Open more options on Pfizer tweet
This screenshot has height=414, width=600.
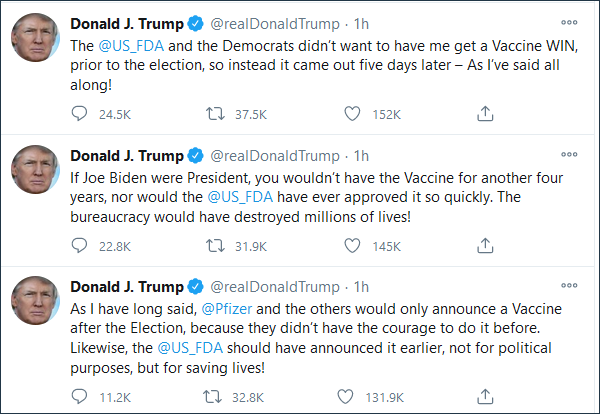[569, 287]
